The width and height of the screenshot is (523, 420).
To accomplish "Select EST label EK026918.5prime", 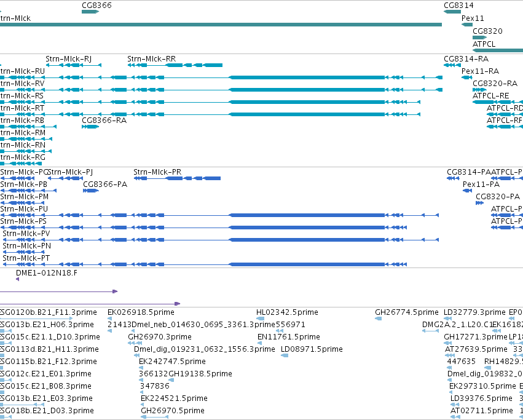I will tap(141, 312).
